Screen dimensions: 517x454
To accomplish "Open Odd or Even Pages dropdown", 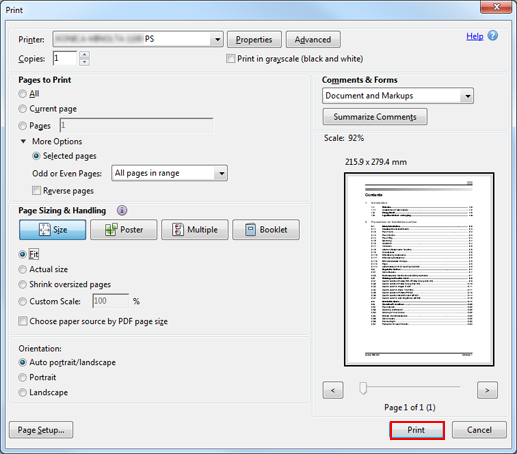I will (170, 173).
